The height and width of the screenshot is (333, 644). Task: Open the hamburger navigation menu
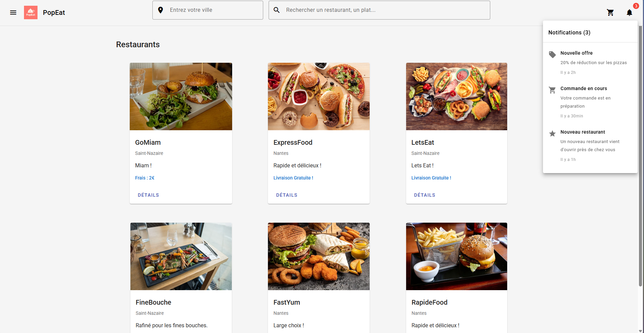click(x=13, y=12)
